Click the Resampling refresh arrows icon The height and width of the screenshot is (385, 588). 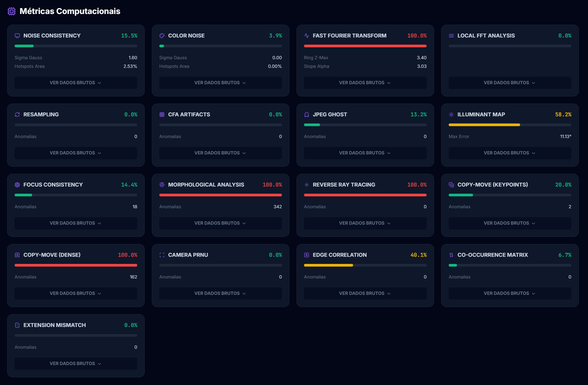[x=17, y=115]
